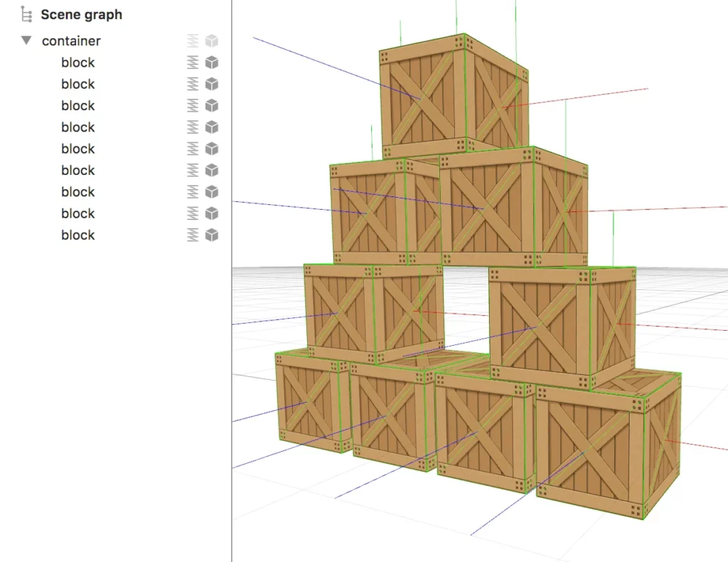Click the fifth block's geometry cube icon
728x562 pixels.
(x=212, y=149)
